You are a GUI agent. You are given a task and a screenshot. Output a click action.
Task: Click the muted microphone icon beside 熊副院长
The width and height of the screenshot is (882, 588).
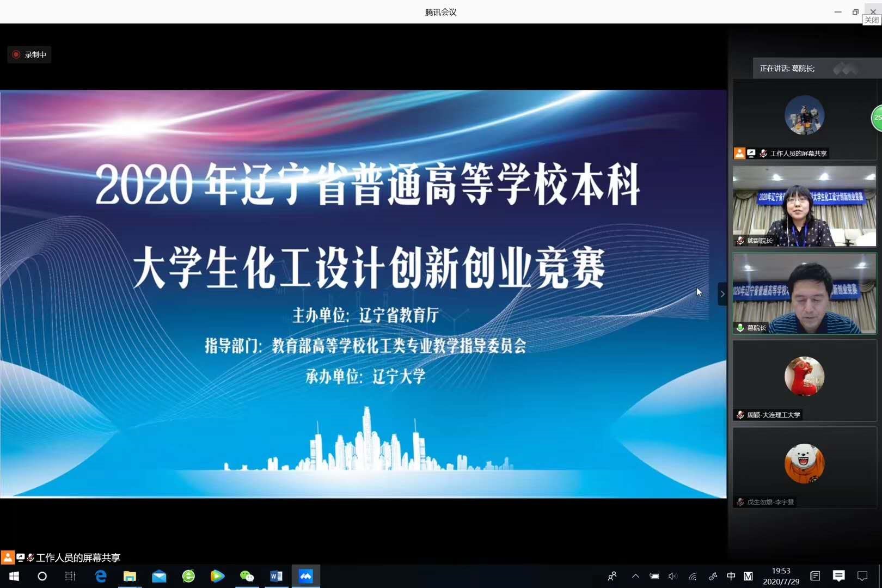pyautogui.click(x=740, y=241)
